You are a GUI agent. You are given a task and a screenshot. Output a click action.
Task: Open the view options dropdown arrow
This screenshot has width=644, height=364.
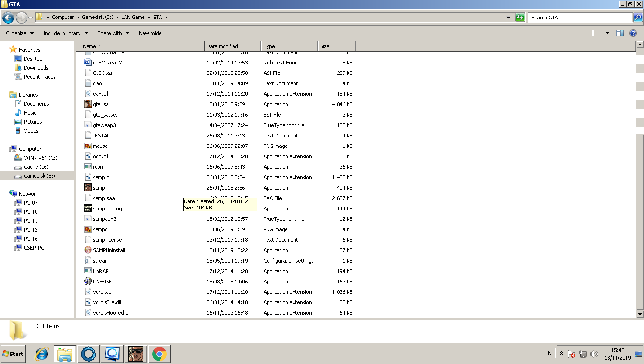click(607, 33)
